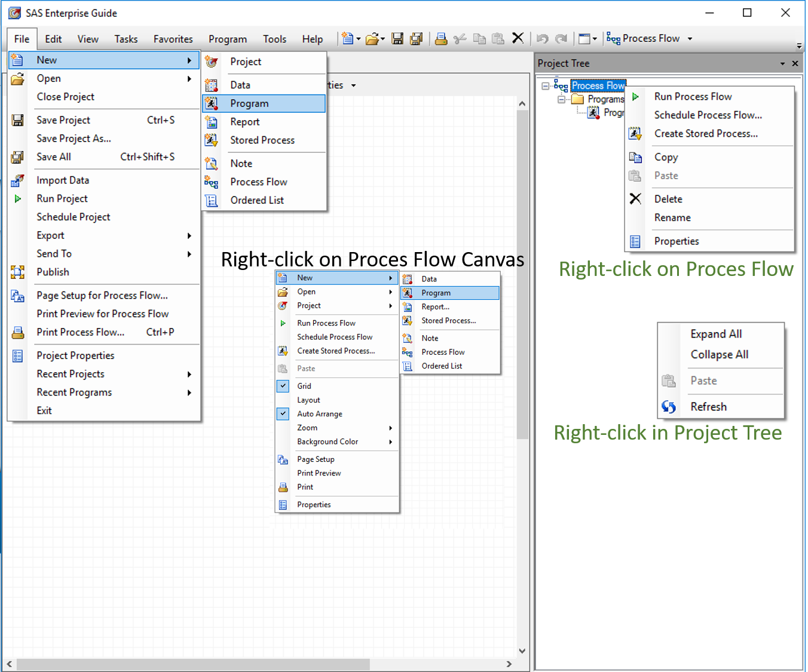Open the Import Data icon in File menu
The width and height of the screenshot is (808, 672).
click(17, 180)
